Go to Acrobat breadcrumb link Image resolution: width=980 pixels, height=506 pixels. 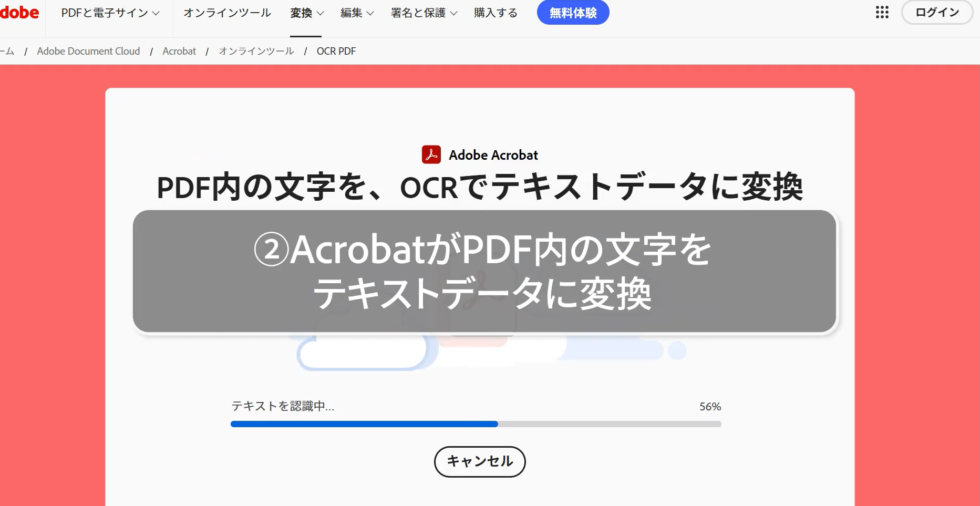pos(179,51)
